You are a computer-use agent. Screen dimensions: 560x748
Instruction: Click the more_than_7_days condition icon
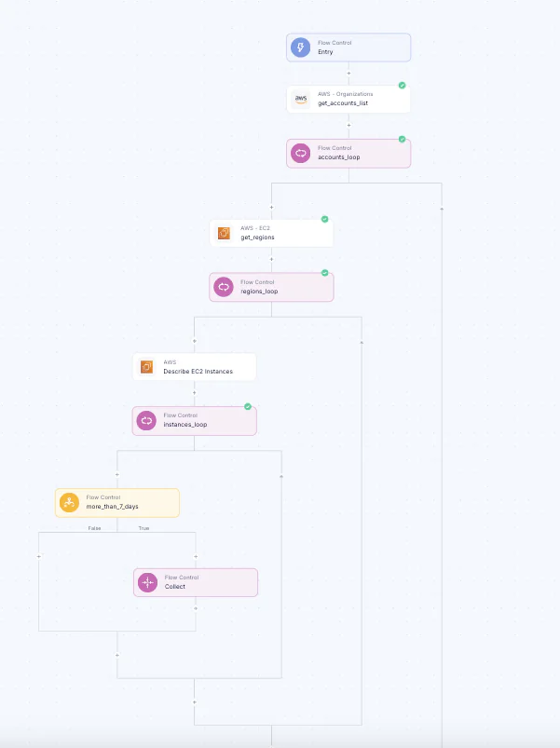pos(69,503)
